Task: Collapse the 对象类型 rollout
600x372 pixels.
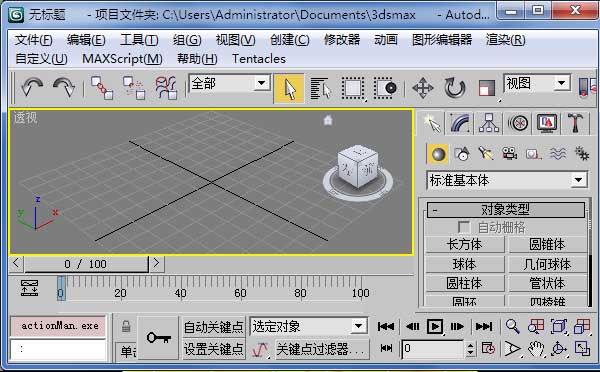Action: [x=506, y=210]
